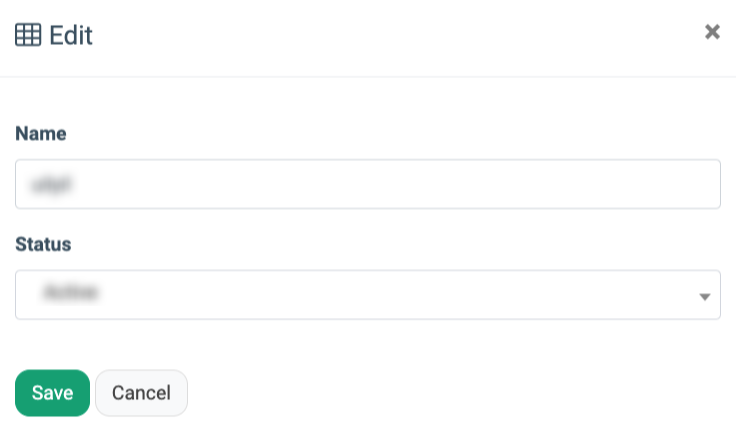Click the blank area above the Name label
The width and height of the screenshot is (736, 432).
coord(368,100)
